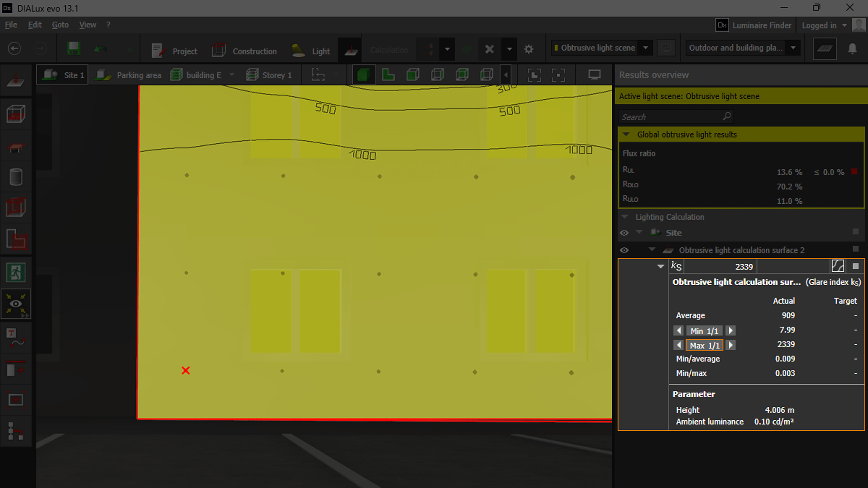Click the undo arrow icon
868x488 pixels.
100,49
